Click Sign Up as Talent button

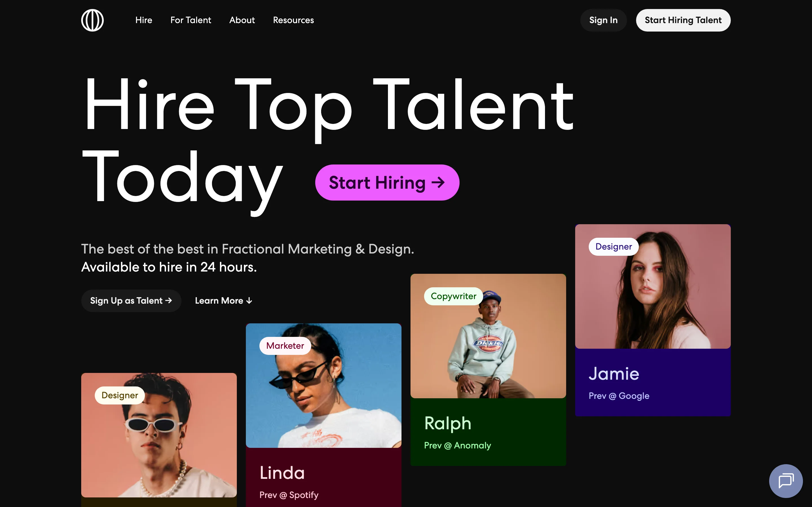pyautogui.click(x=131, y=301)
